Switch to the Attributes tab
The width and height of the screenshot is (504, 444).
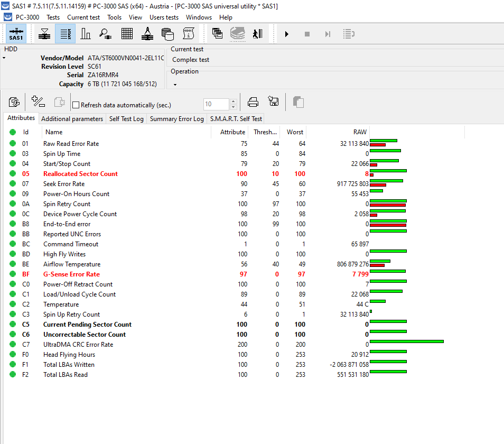pyautogui.click(x=21, y=118)
